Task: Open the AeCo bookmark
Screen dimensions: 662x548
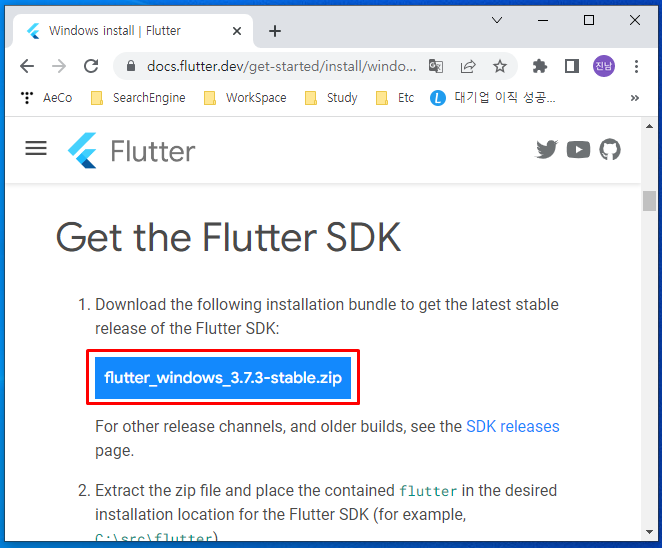Action: pos(46,98)
